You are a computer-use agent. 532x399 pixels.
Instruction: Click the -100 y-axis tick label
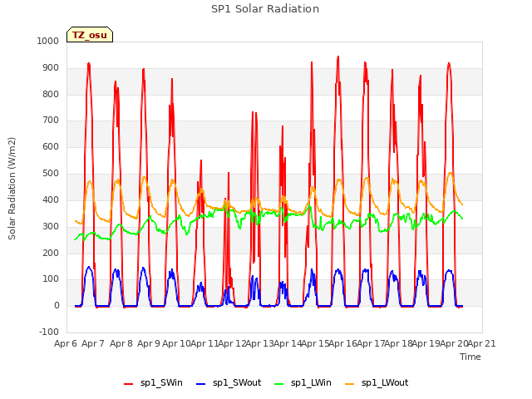click(x=49, y=332)
